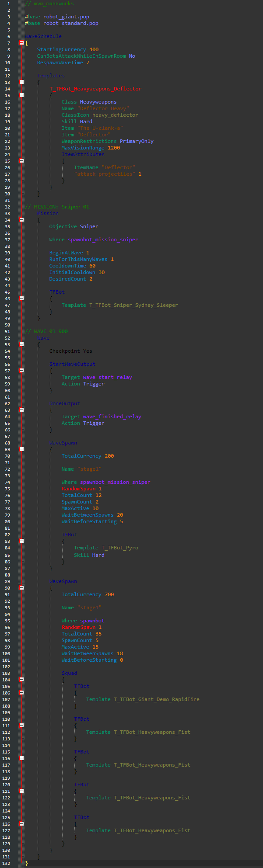Collapse the WaveSchedule block fold marker
Screen dimensions: 263x868
[21, 43]
